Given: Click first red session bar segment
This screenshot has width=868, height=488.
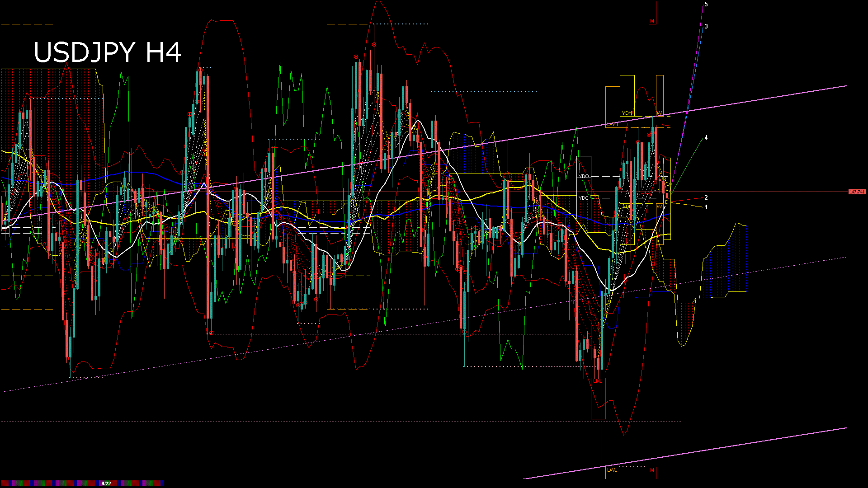Looking at the screenshot, I should (x=5, y=483).
